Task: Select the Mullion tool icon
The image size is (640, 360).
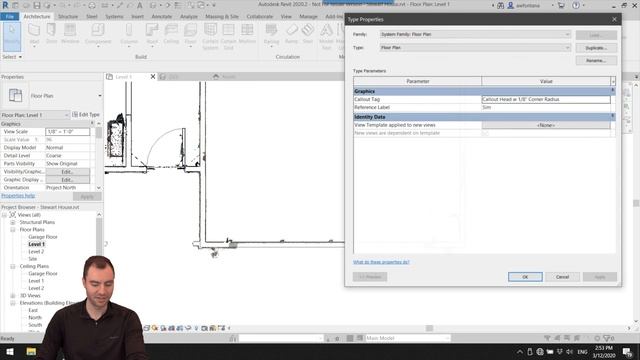Action: (x=247, y=30)
